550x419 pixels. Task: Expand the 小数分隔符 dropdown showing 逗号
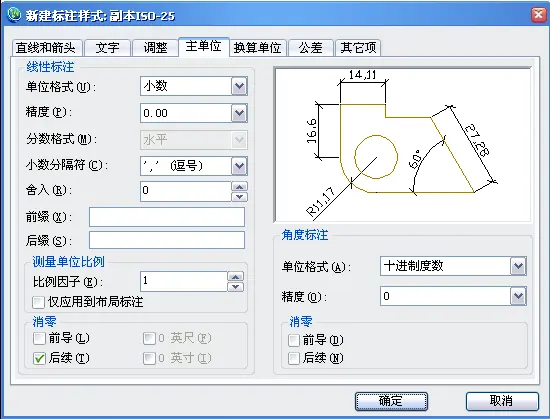(x=194, y=166)
